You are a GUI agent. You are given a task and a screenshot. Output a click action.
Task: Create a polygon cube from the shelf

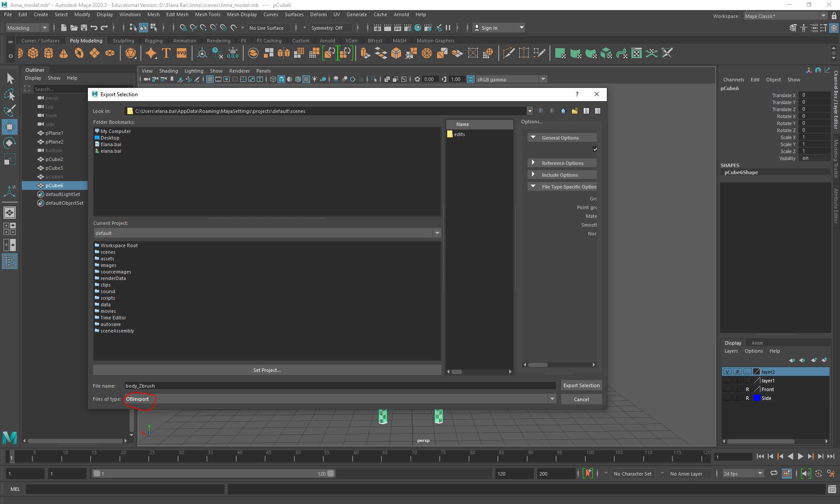pos(33,53)
